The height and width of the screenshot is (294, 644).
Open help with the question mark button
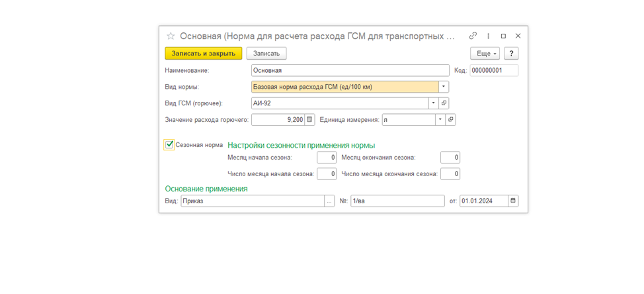(511, 54)
